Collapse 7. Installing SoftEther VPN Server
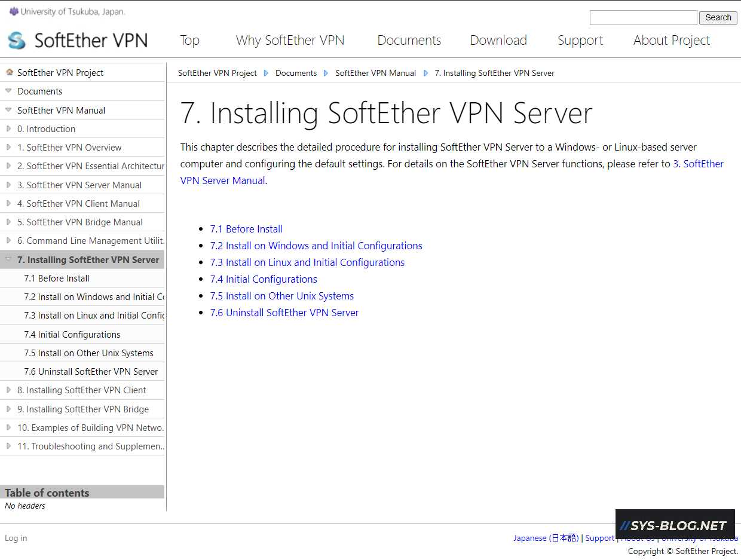Screen dimensions: 741x560 click(8, 259)
